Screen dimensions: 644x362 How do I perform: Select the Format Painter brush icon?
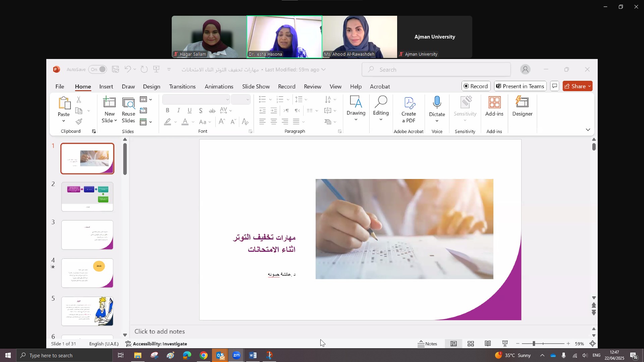tap(79, 122)
